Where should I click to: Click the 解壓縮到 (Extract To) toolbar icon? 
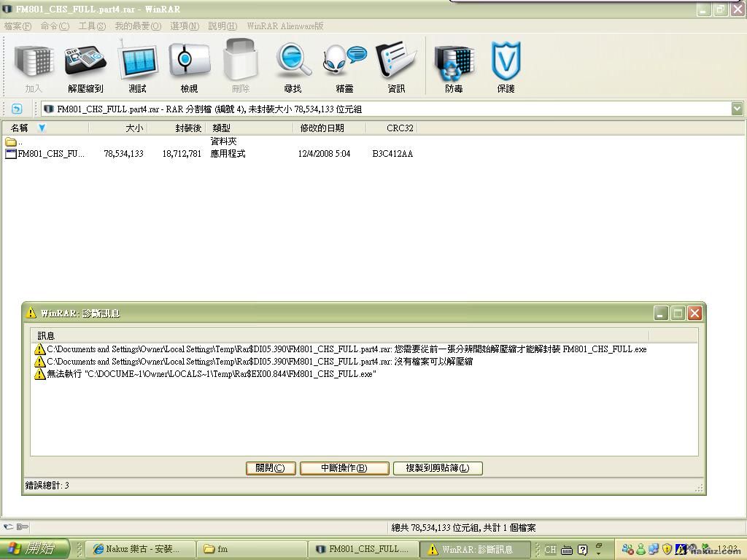(85, 67)
